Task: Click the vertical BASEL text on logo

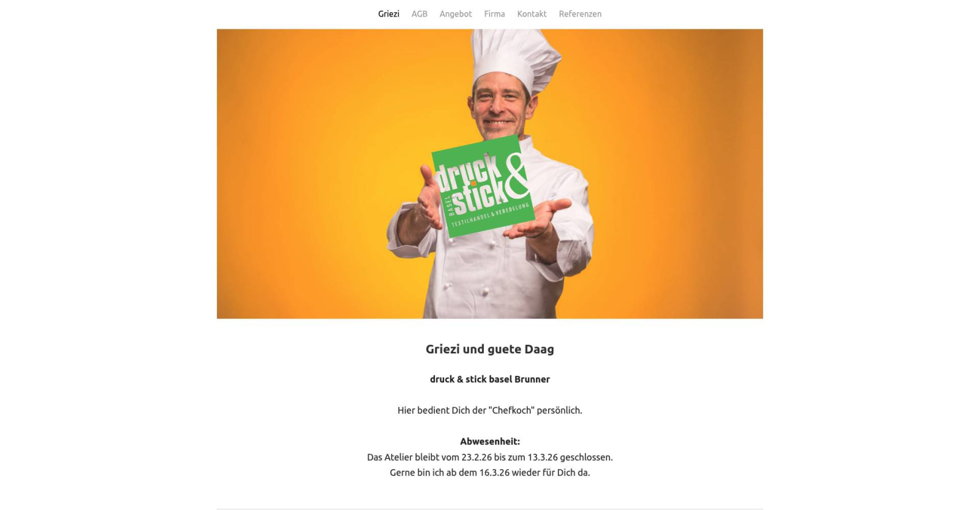Action: [451, 206]
